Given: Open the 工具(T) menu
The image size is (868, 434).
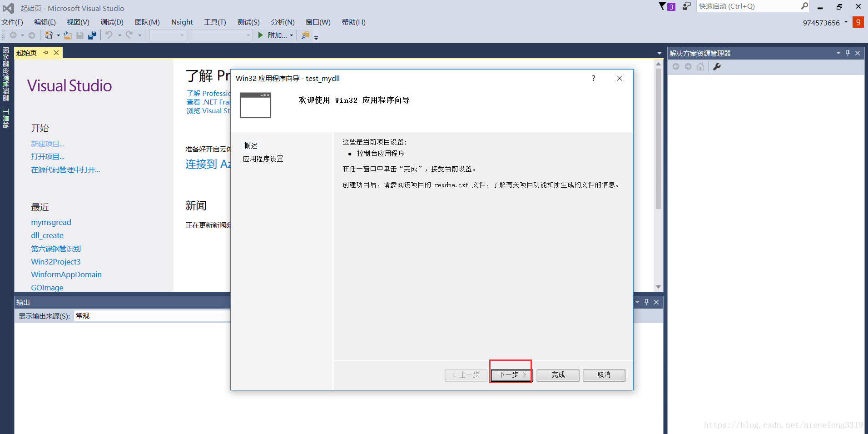Looking at the screenshot, I should coord(215,22).
